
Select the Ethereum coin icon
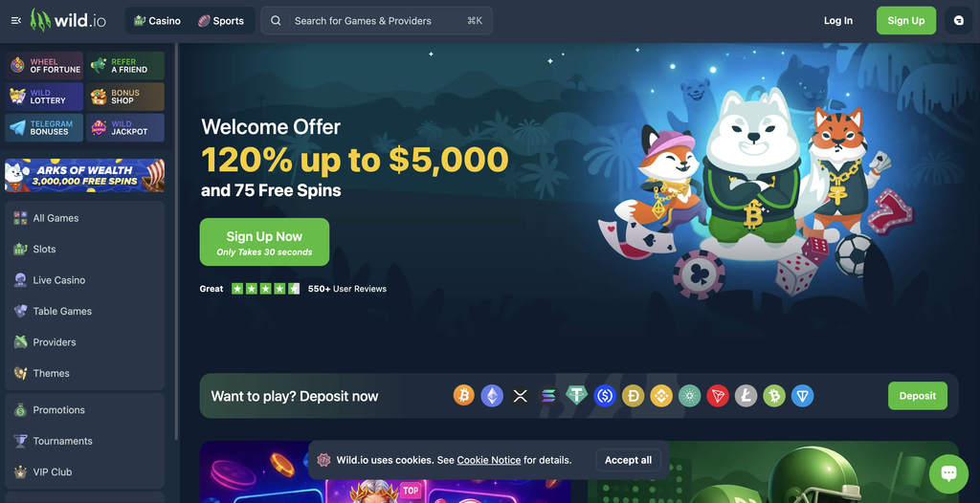click(492, 396)
